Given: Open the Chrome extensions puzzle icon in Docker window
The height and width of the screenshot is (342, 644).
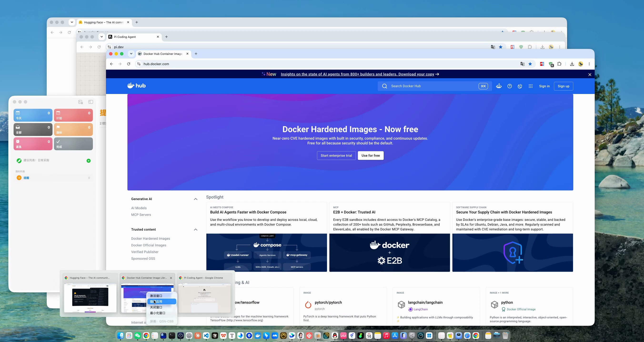Looking at the screenshot, I should click(x=559, y=64).
